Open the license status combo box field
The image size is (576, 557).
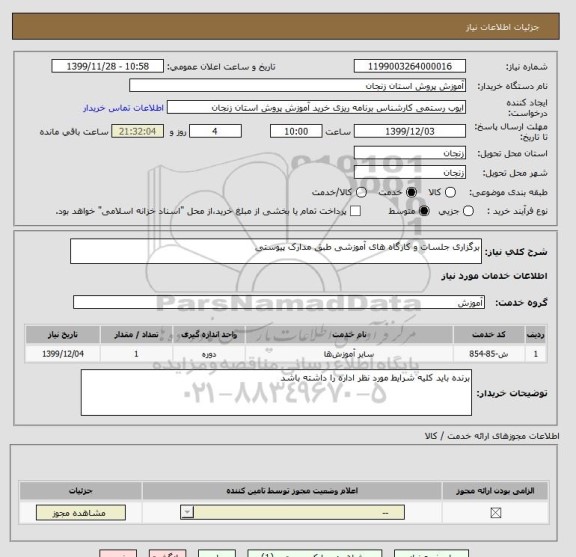click(292, 512)
